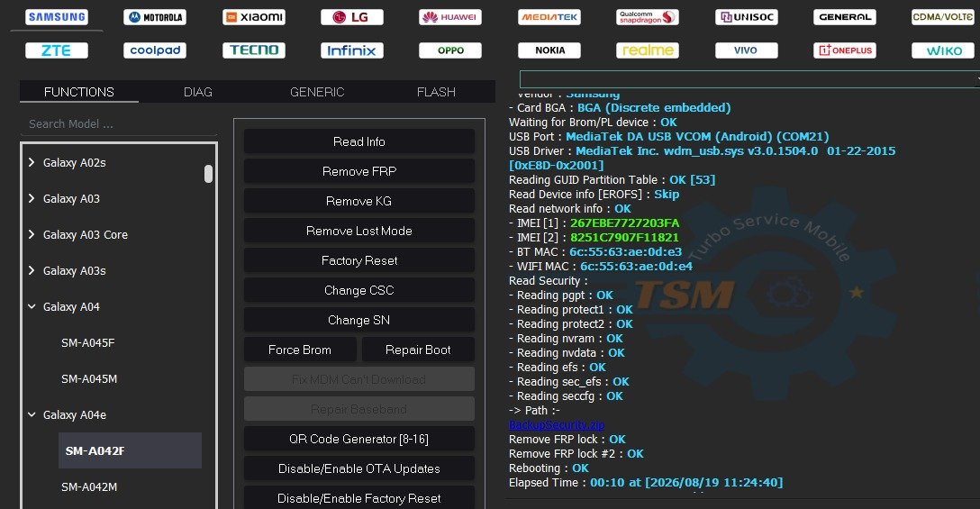Click the USB Port MediaTek DA USB VCOM text
Viewport: 980px width, 509px height.
[x=697, y=136]
